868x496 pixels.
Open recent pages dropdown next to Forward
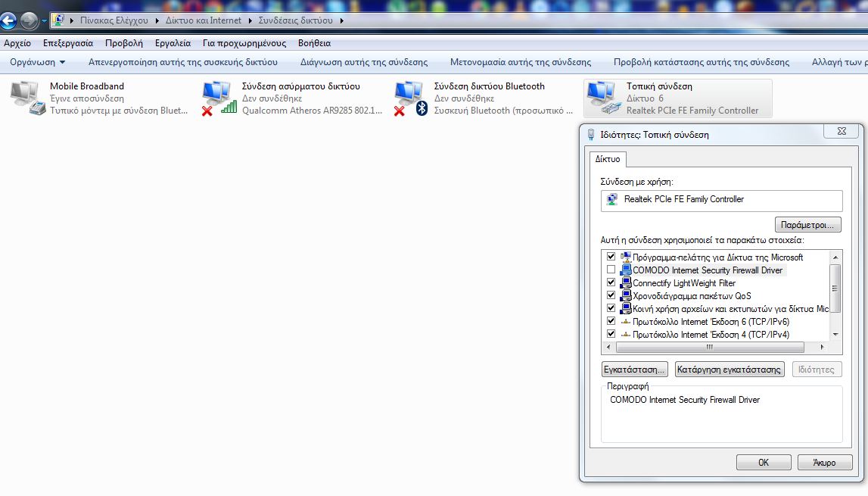coord(44,21)
